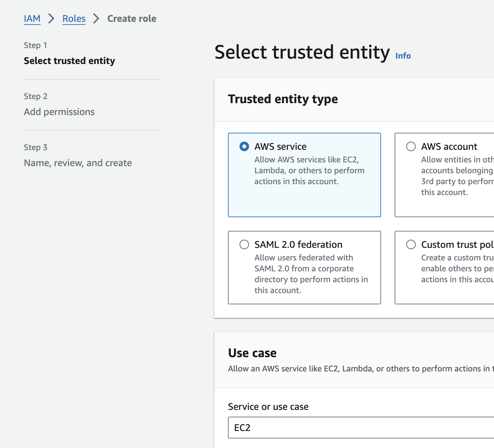Choose Custom trust policy radio option
Image resolution: width=494 pixels, height=448 pixels.
(x=411, y=244)
